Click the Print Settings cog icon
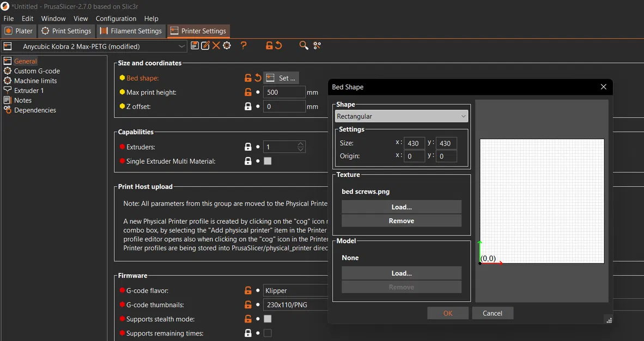 [x=45, y=31]
